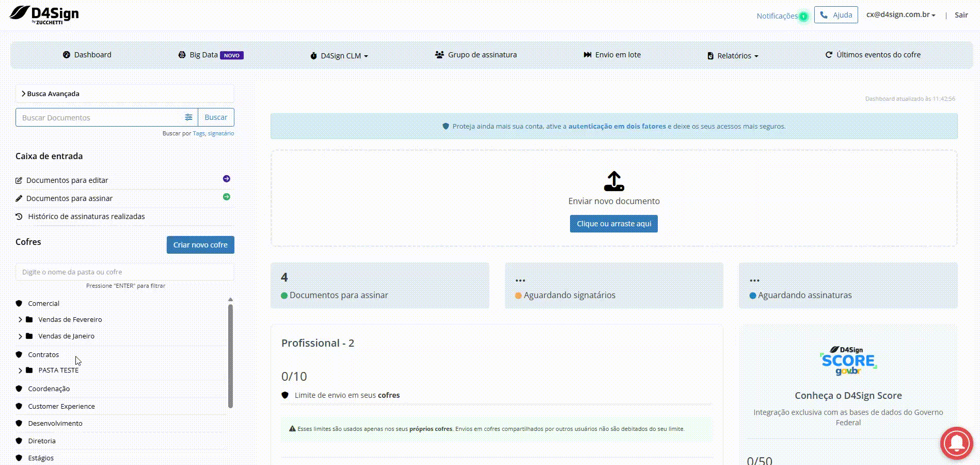Click the D4Sign CLM stopwatch icon
This screenshot has width=980, height=465.
(x=313, y=56)
